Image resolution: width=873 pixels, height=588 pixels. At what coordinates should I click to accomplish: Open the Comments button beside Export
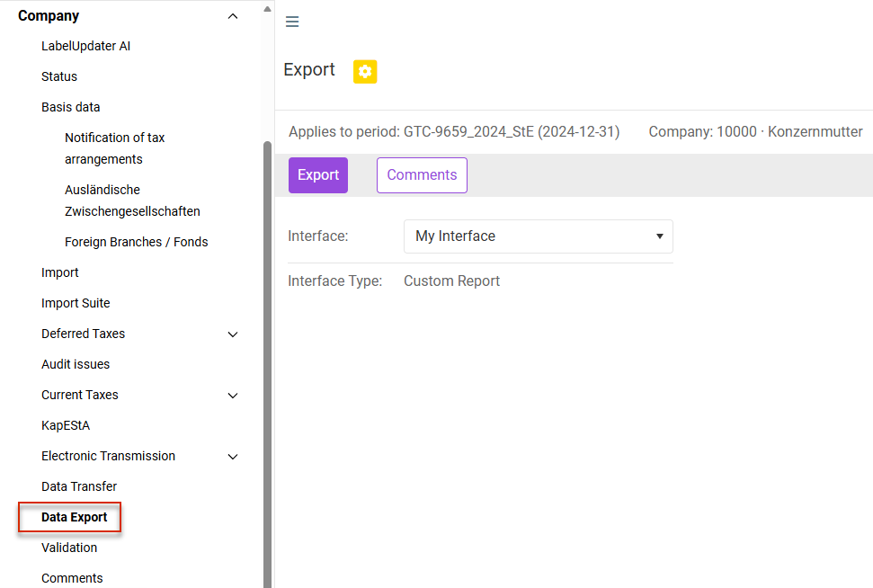coord(422,175)
